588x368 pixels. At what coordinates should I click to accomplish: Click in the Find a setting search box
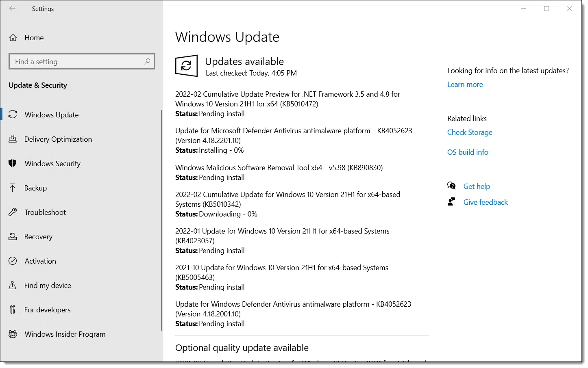[82, 61]
